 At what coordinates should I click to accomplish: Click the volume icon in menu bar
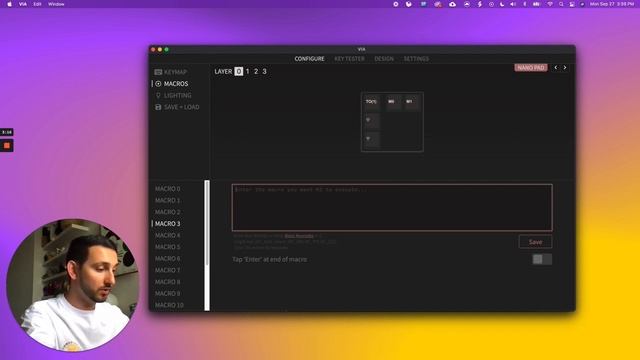[x=513, y=4]
